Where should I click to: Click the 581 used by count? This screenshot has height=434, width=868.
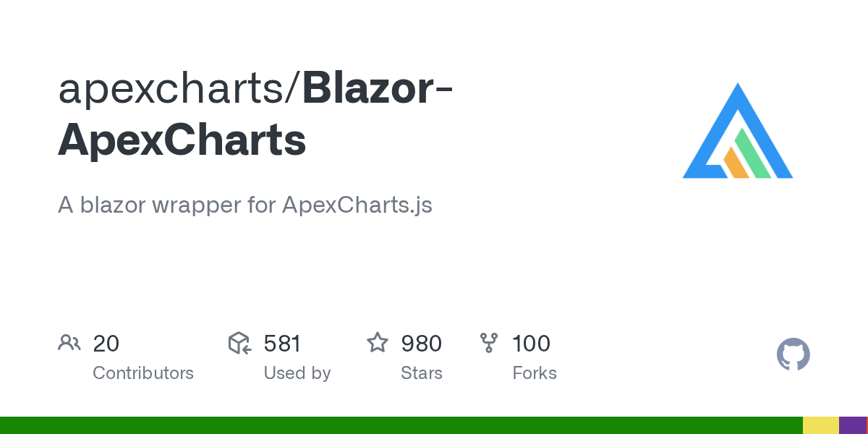282,343
